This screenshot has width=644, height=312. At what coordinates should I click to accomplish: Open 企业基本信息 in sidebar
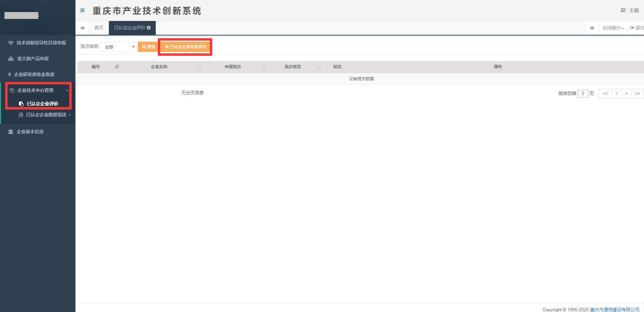30,132
